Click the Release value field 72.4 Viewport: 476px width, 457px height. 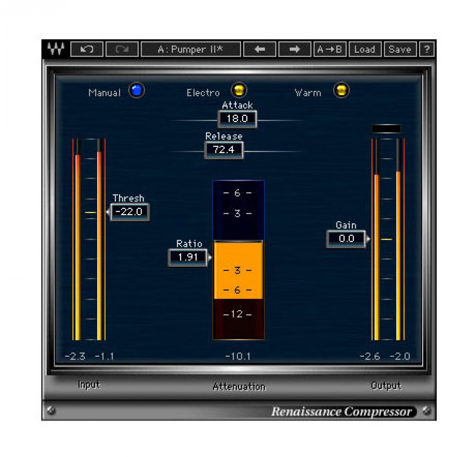click(x=224, y=150)
